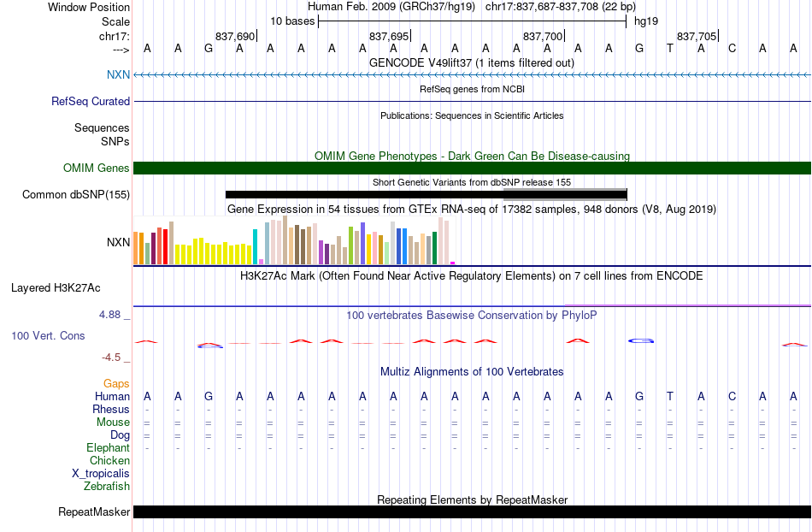Click the NXN gene arrow line
This screenshot has width=812, height=532.
coord(473,75)
